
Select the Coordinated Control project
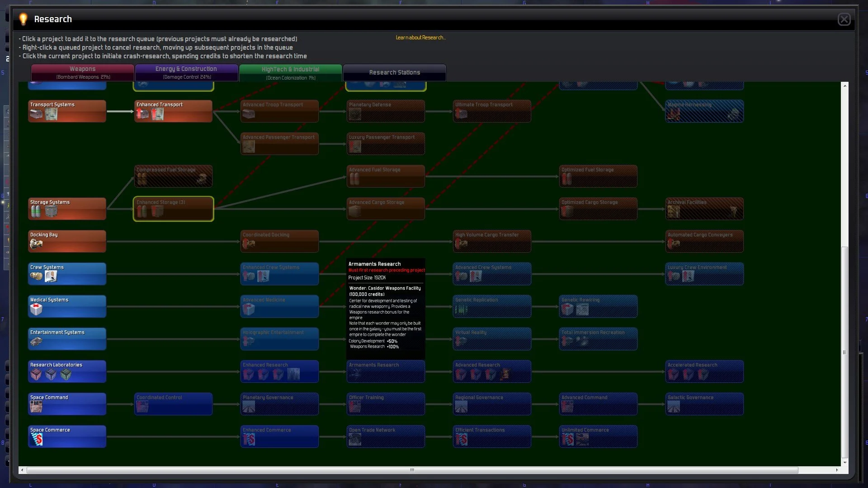click(x=173, y=404)
